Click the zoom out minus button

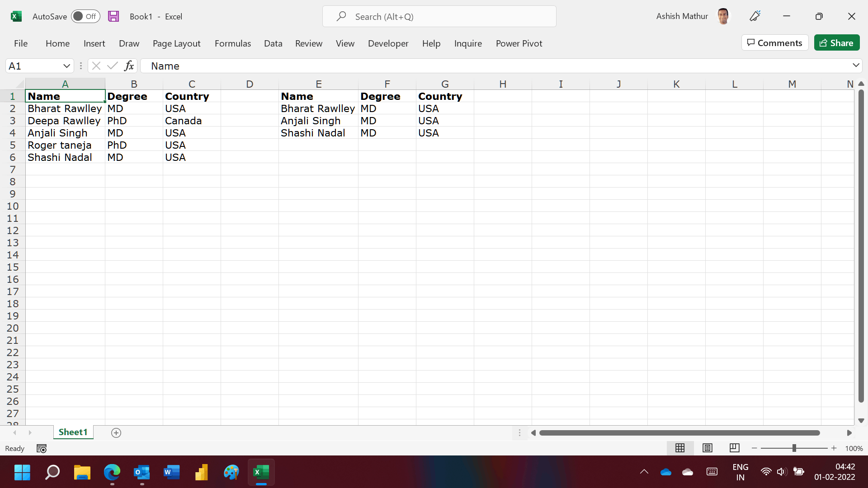(755, 448)
